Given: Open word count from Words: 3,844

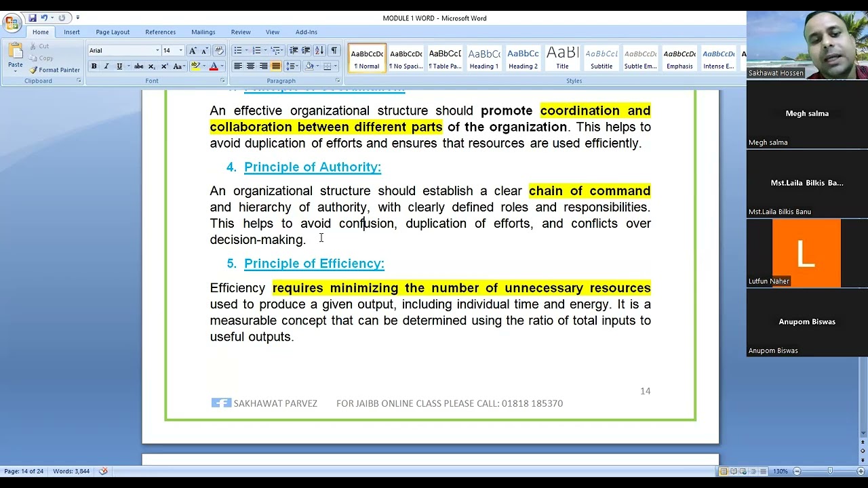Looking at the screenshot, I should 71,471.
